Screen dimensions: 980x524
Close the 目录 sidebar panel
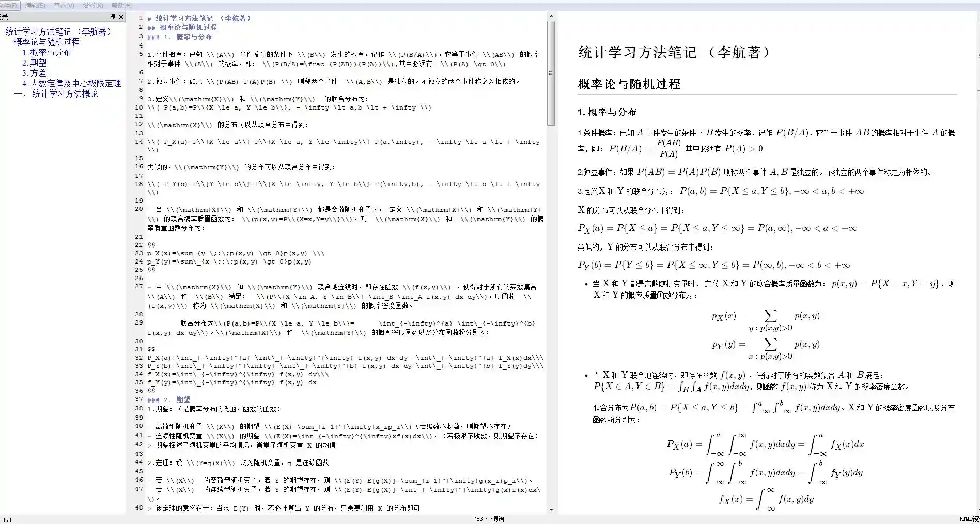point(120,17)
